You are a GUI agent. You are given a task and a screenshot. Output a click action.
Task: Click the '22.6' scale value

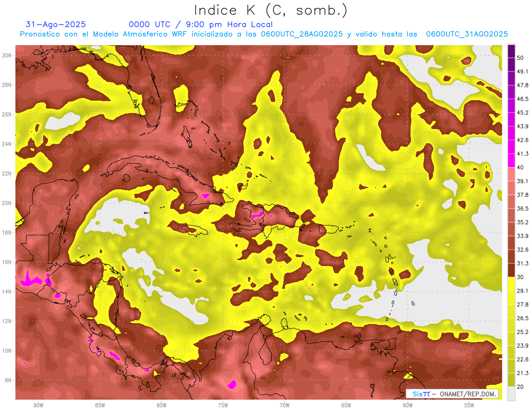[x=522, y=360]
